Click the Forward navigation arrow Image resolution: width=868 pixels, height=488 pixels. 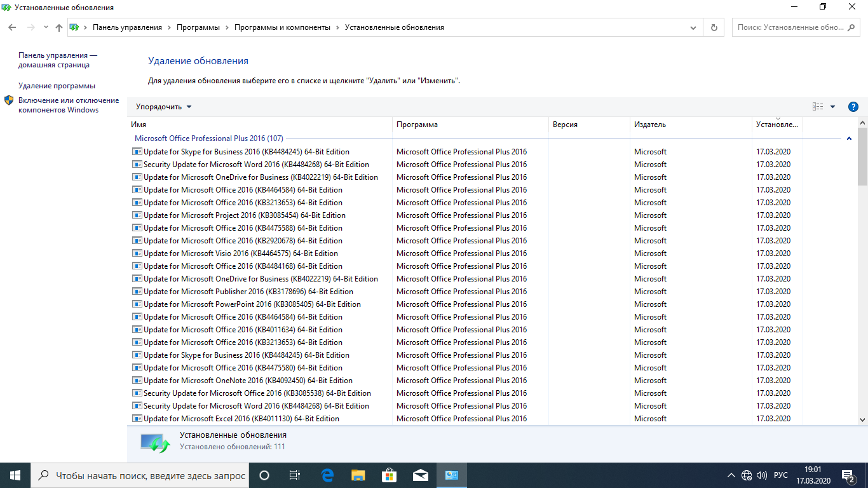point(31,27)
